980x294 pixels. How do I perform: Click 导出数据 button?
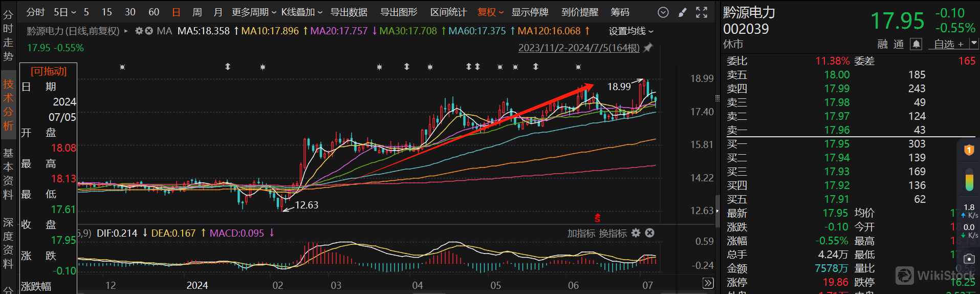click(349, 12)
